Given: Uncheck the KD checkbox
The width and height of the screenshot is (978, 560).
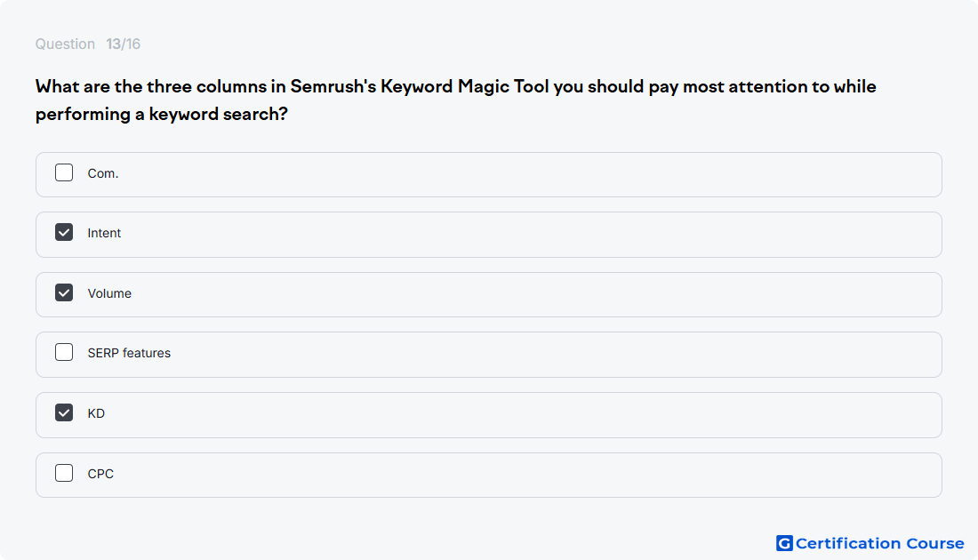Looking at the screenshot, I should click(x=64, y=412).
